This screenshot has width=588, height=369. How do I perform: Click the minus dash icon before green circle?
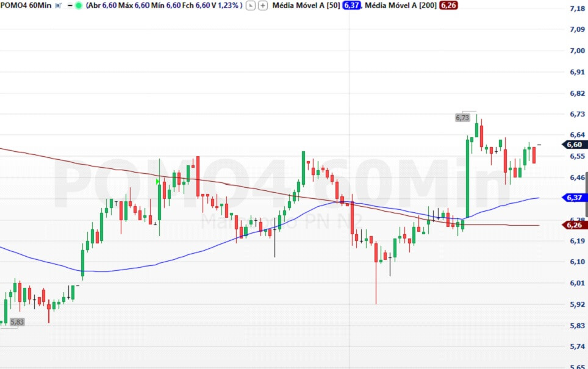pos(70,5)
